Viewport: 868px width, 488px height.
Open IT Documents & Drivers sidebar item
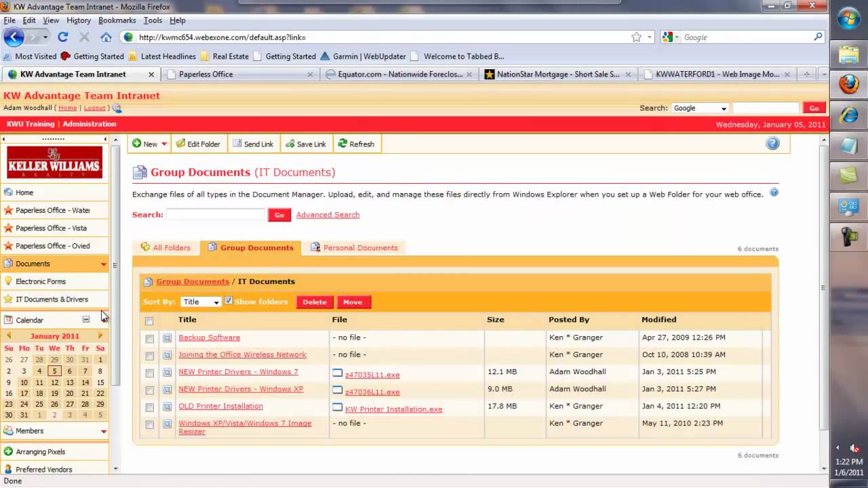point(54,299)
